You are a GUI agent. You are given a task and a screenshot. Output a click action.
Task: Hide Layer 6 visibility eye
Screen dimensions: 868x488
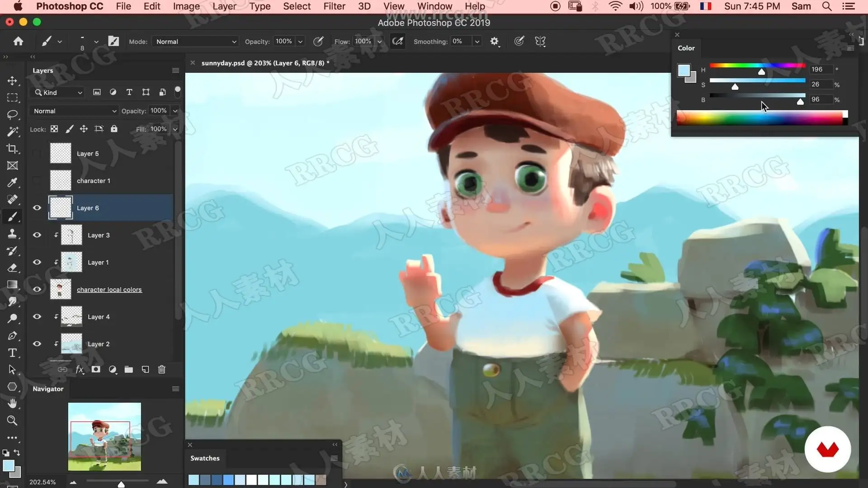tap(37, 208)
